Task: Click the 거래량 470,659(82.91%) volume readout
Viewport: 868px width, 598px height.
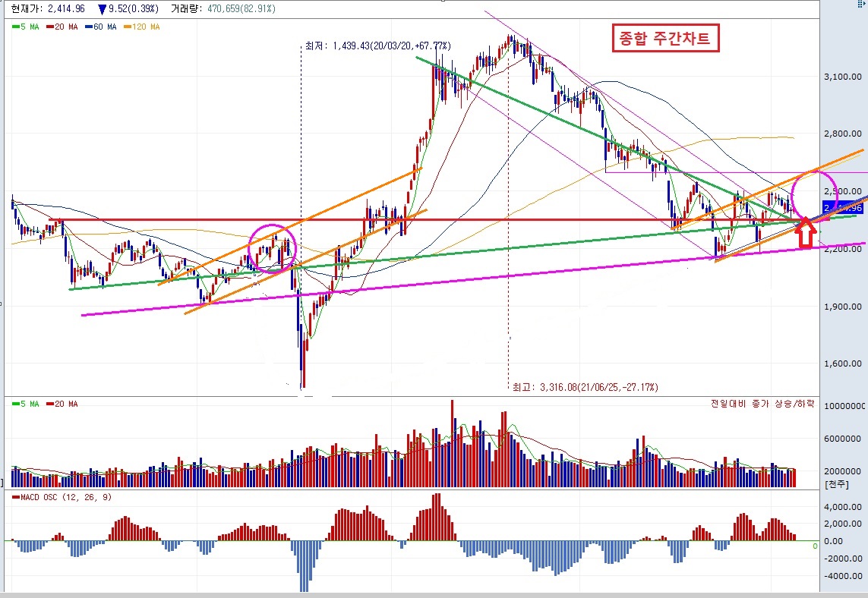Action: click(223, 8)
